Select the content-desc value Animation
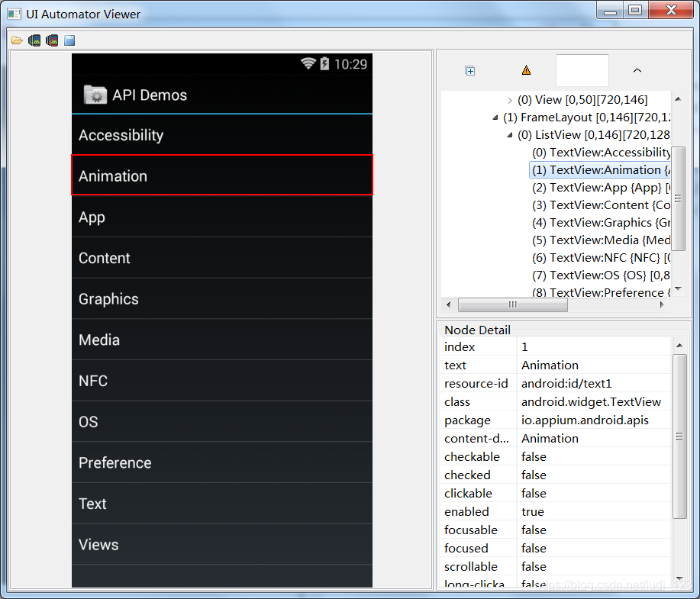Screen dimensions: 700x599 tap(593, 438)
